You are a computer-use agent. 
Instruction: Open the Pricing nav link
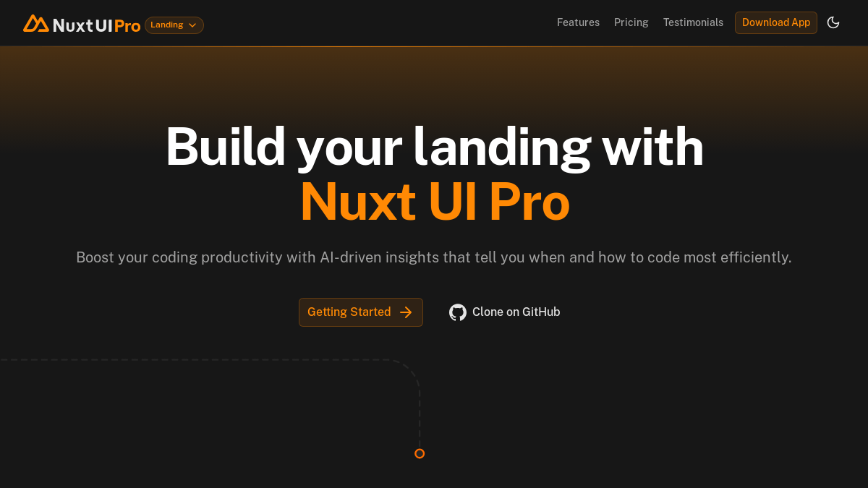(x=631, y=22)
